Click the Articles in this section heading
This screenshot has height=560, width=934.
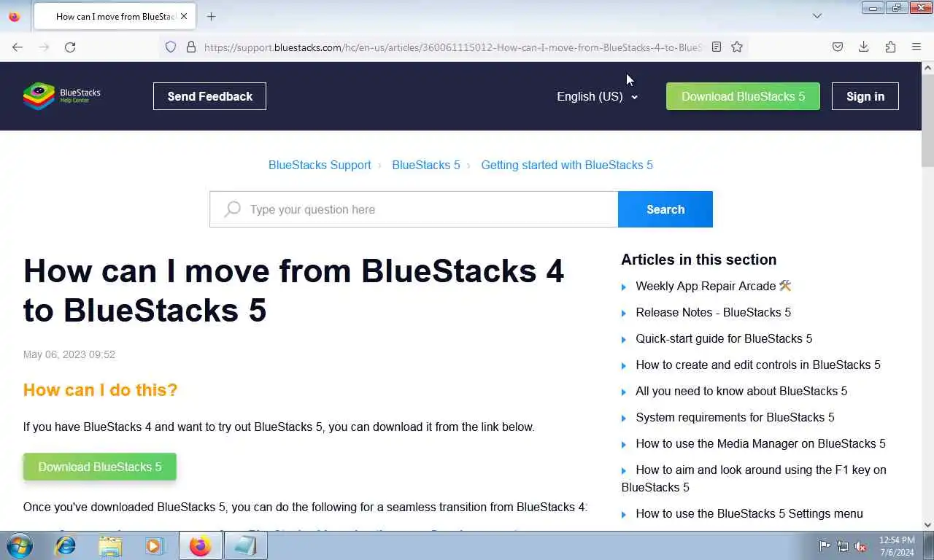point(698,260)
